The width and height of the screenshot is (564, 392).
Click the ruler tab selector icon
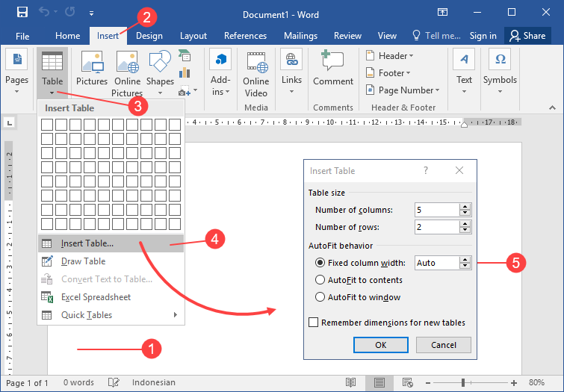pos(10,123)
